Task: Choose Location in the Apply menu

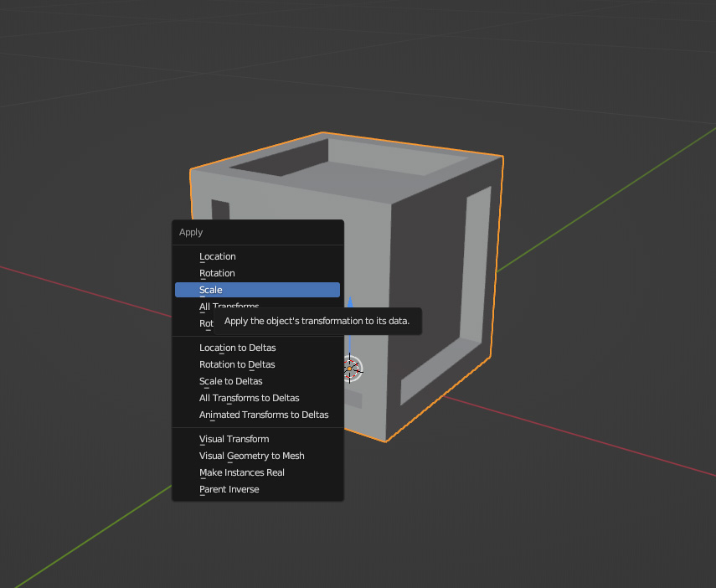Action: coord(257,256)
